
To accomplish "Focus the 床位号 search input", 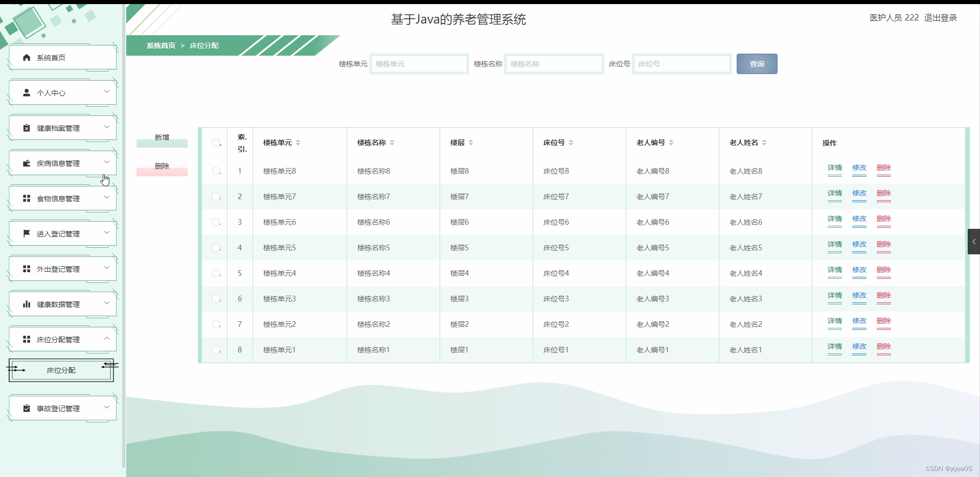I will tap(682, 64).
